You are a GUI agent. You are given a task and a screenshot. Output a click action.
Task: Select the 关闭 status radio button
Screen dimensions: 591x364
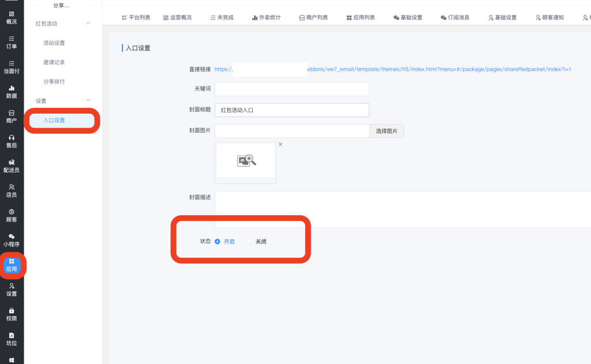pyautogui.click(x=249, y=242)
